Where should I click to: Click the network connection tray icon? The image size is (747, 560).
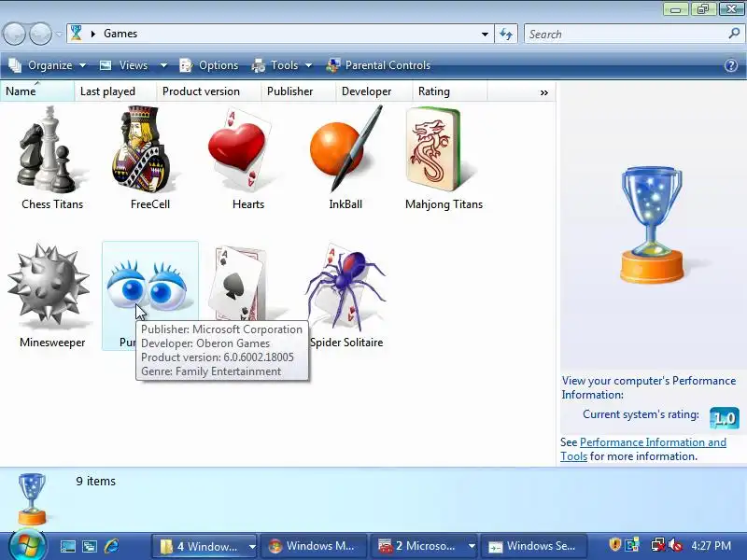(658, 545)
